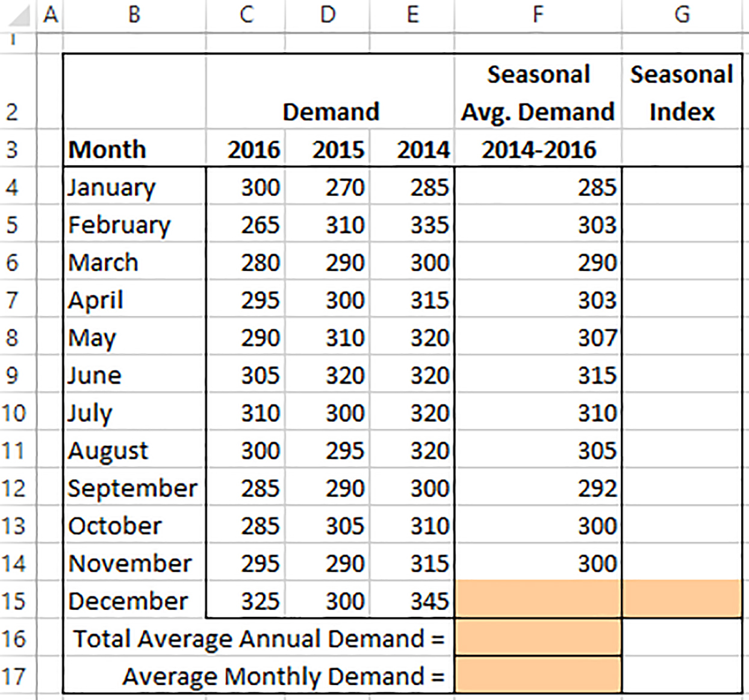This screenshot has height=700, width=749.
Task: Select row 15 header
Action: click(14, 601)
